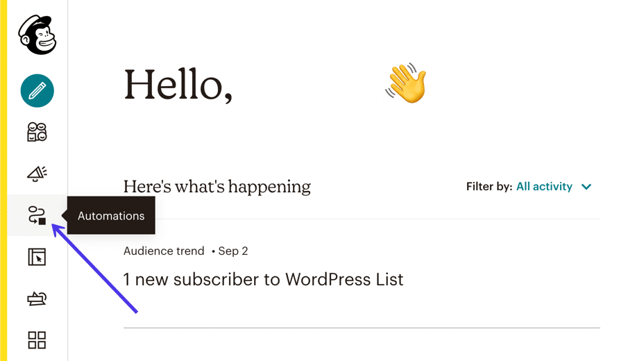The image size is (644, 361).
Task: Open the Create pencil button
Action: [x=37, y=91]
